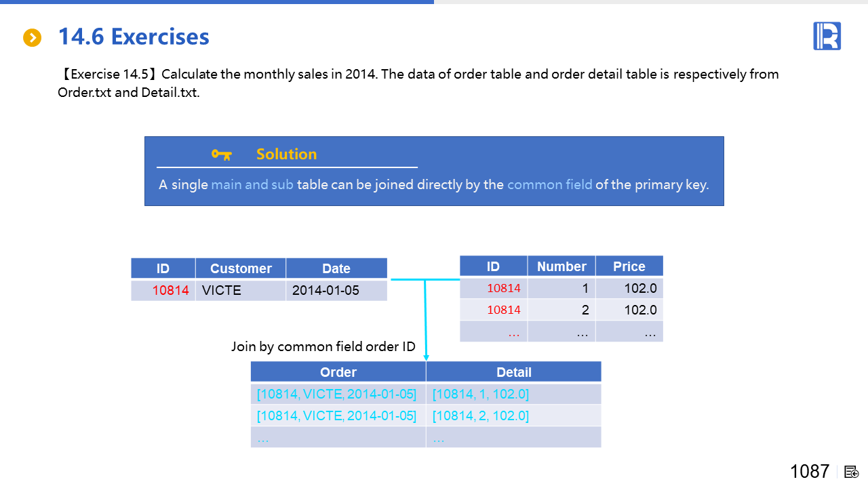
Task: Click the "main and sub" highlighted text
Action: click(252, 184)
